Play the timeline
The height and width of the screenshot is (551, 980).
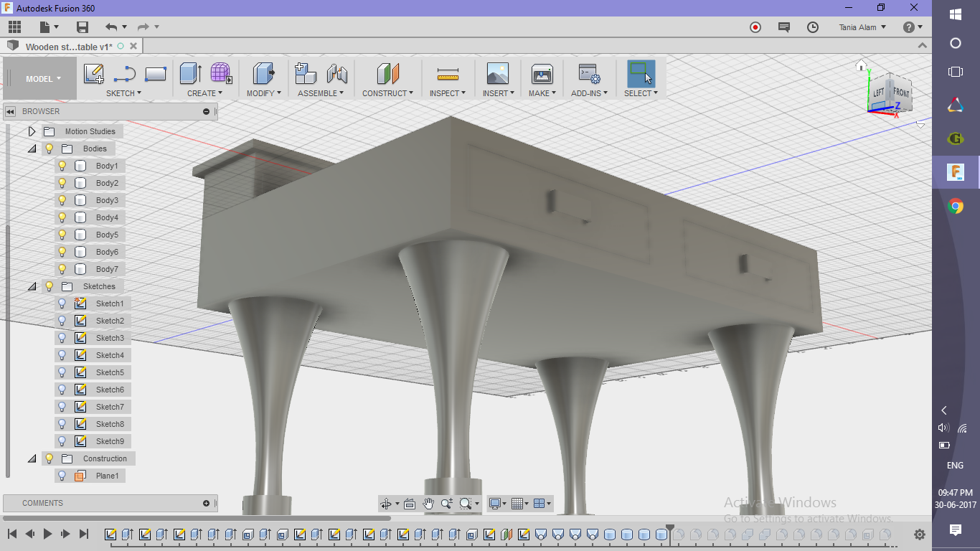point(48,534)
